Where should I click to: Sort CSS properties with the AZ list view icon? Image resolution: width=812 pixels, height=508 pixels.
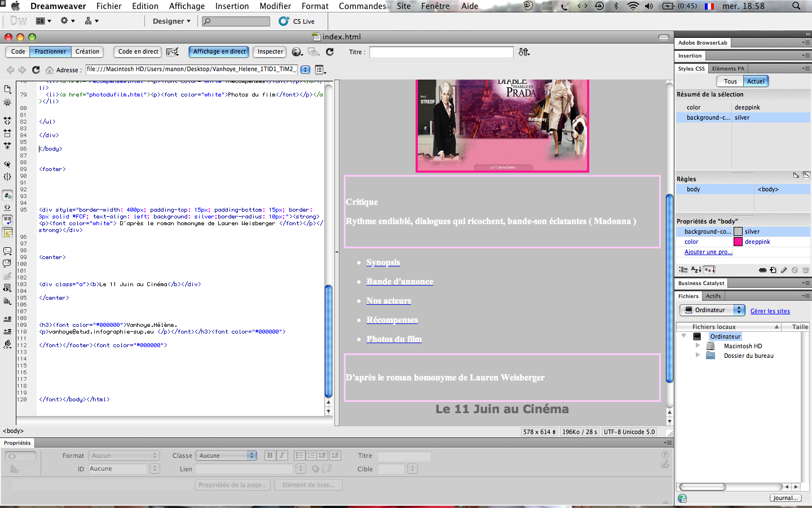[696, 270]
